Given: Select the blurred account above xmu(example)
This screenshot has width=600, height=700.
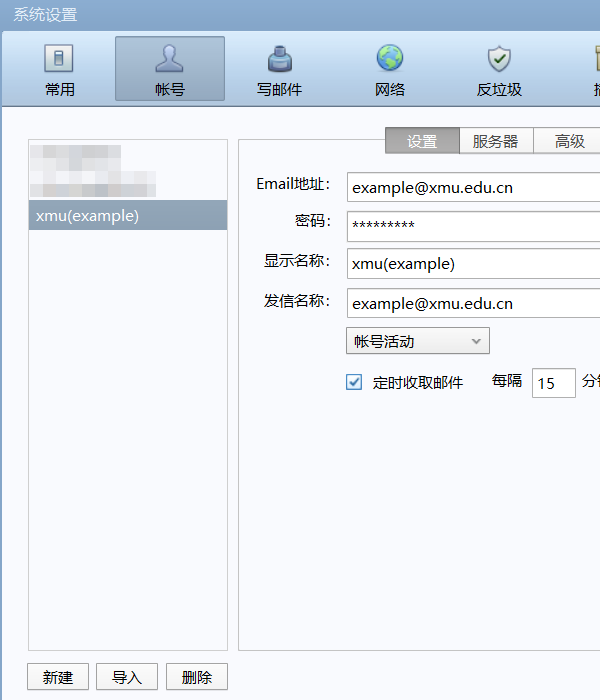Looking at the screenshot, I should (x=92, y=172).
